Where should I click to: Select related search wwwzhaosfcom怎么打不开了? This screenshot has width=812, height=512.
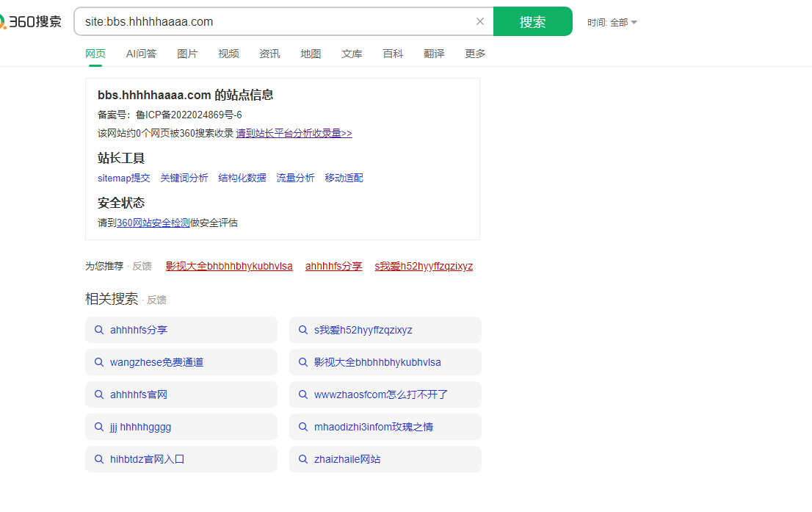coord(385,394)
